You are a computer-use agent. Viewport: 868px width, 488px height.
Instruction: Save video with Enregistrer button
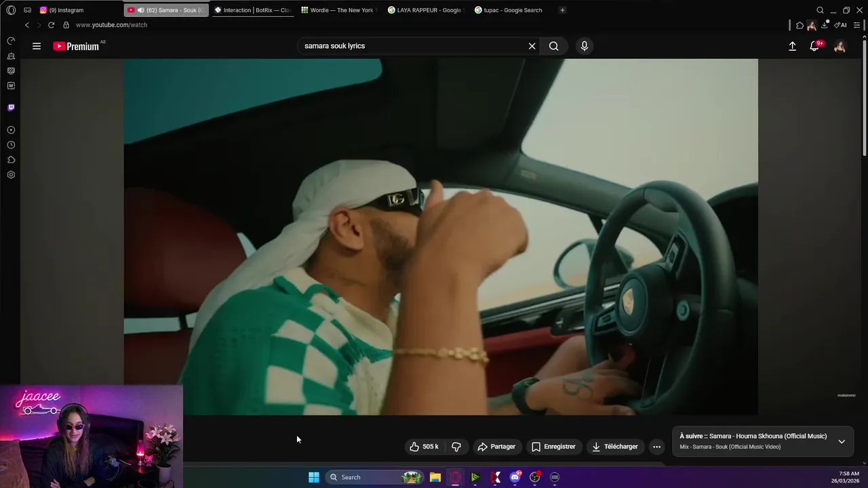point(553,447)
